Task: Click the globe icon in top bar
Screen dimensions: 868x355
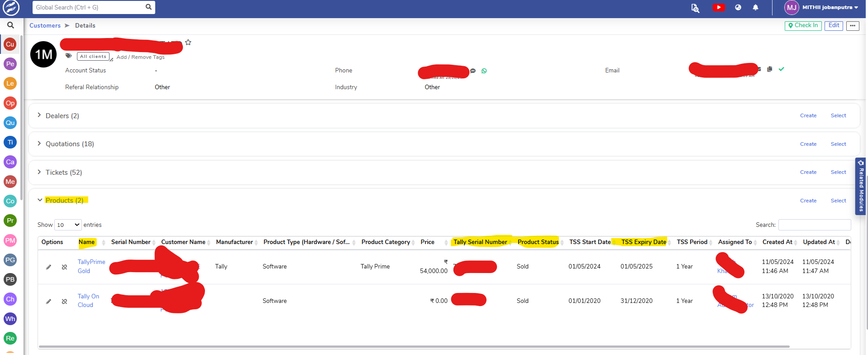Action: 738,7
